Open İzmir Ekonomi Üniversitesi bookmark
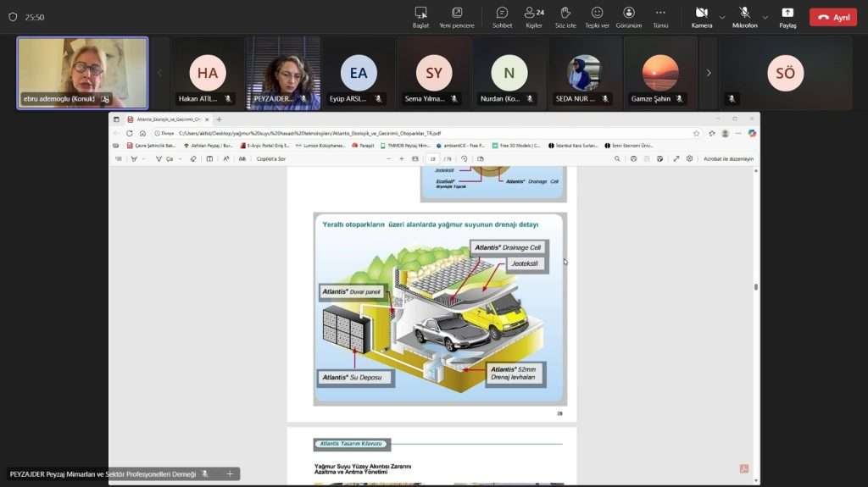868x487 pixels. pos(629,146)
